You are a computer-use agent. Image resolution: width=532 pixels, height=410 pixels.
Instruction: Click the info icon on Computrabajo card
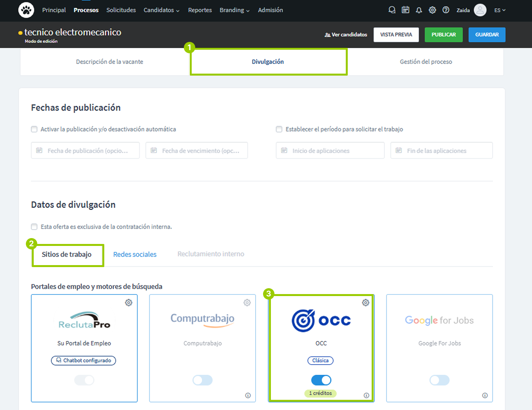tap(248, 396)
